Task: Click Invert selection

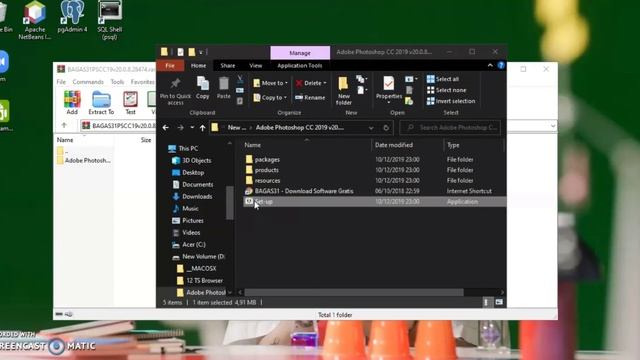Action: coord(451,101)
